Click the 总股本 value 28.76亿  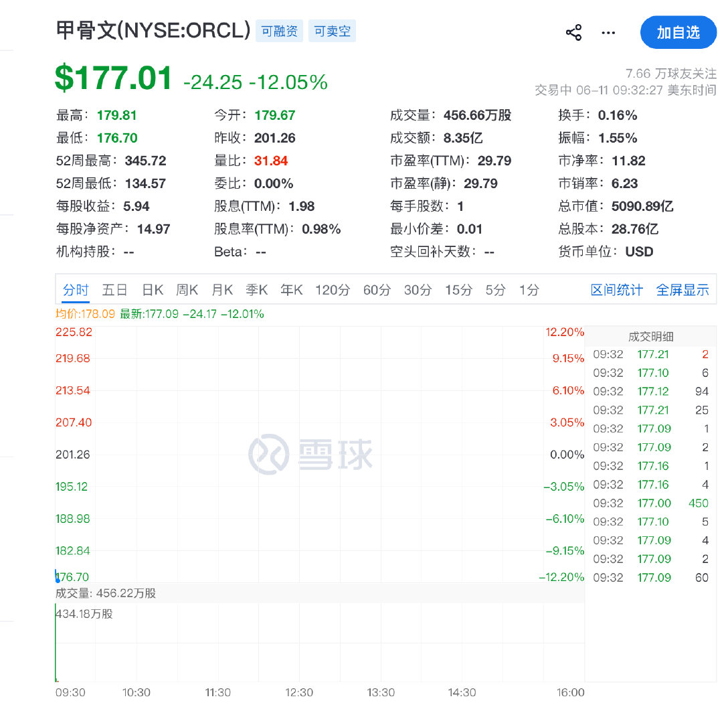635,229
